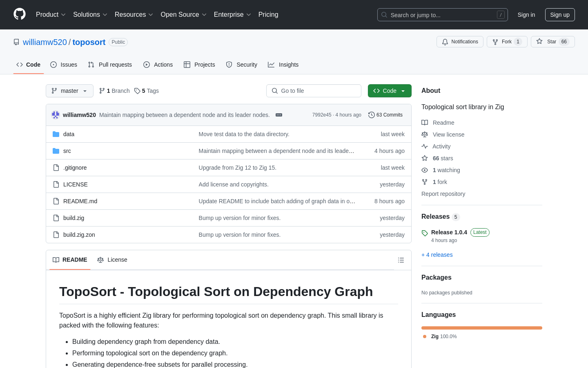Screen dimensions: 588x368
Task: Expand the Enterprise menu
Action: (232, 15)
